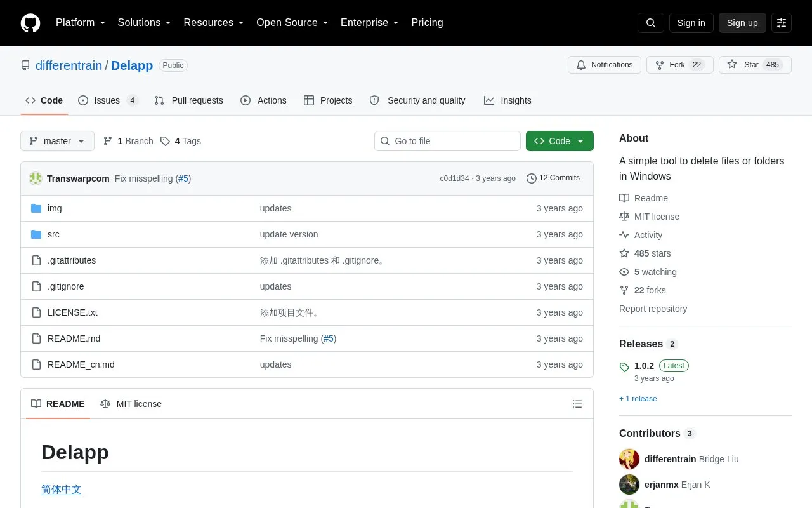812x508 pixels.
Task: Open the Actions tab
Action: [263, 100]
